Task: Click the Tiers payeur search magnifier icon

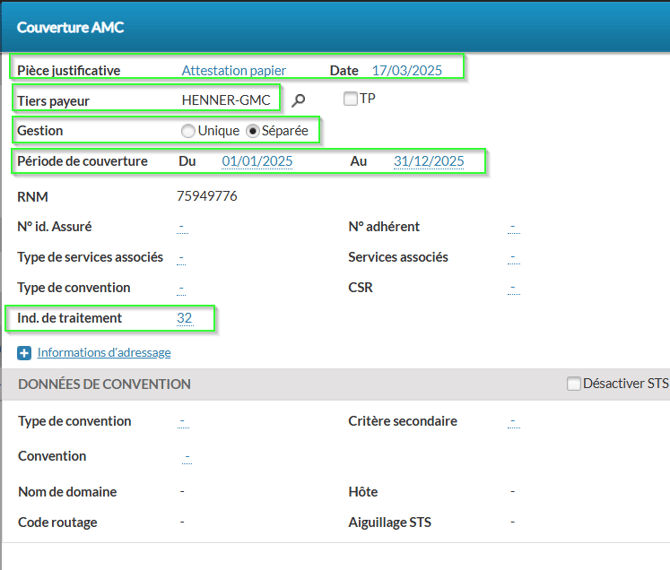Action: [298, 100]
